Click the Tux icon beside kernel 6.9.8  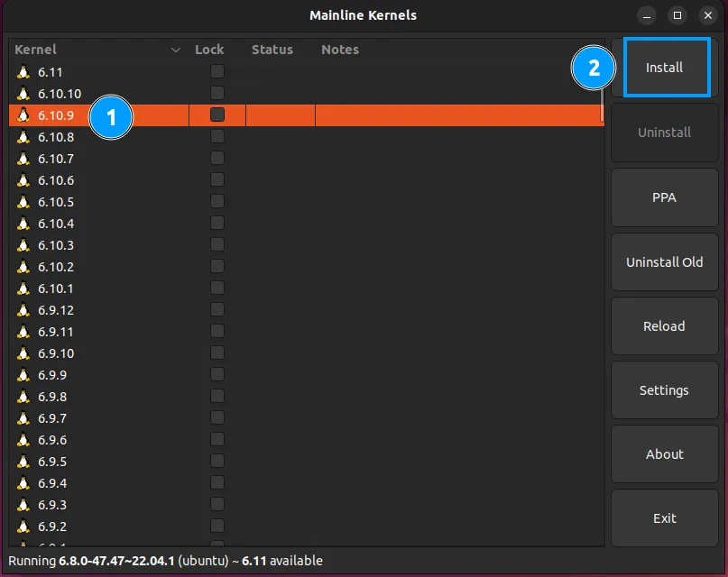23,397
